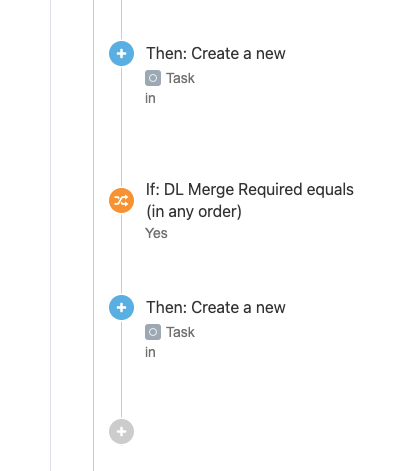The image size is (400, 471).
Task: Click 'Task' label in step after the If condition
Action: [x=180, y=332]
